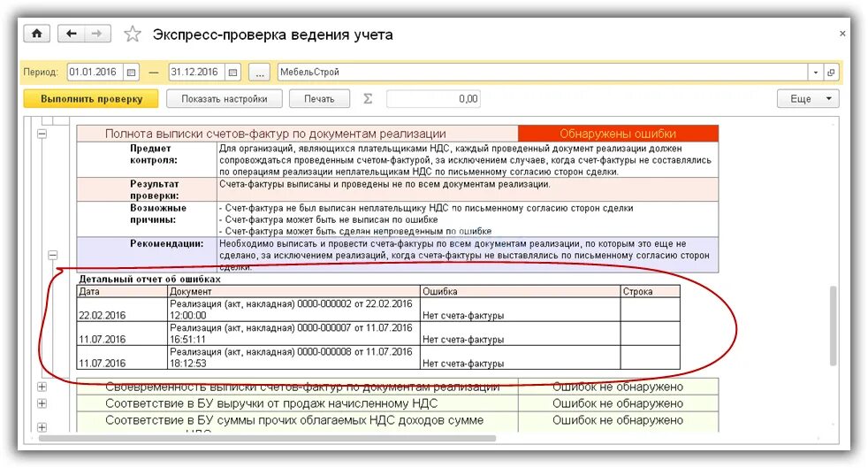
Task: Navigate back with the left arrow
Action: [x=71, y=34]
